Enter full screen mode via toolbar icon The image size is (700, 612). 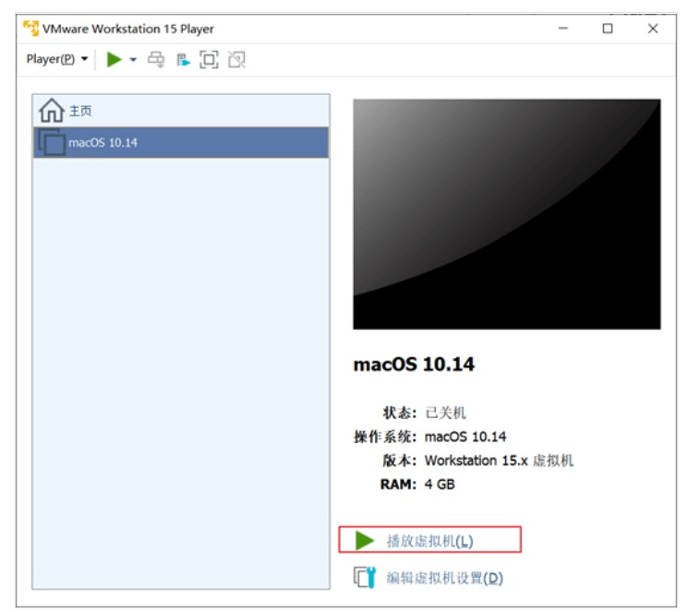210,60
